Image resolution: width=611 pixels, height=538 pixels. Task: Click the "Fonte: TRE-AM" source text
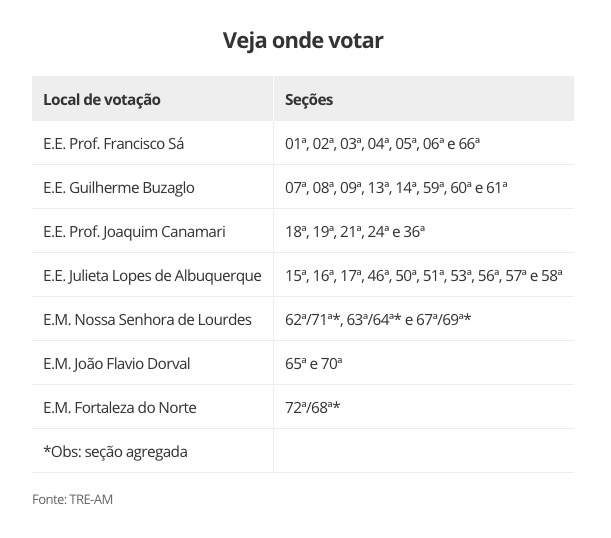click(x=65, y=497)
